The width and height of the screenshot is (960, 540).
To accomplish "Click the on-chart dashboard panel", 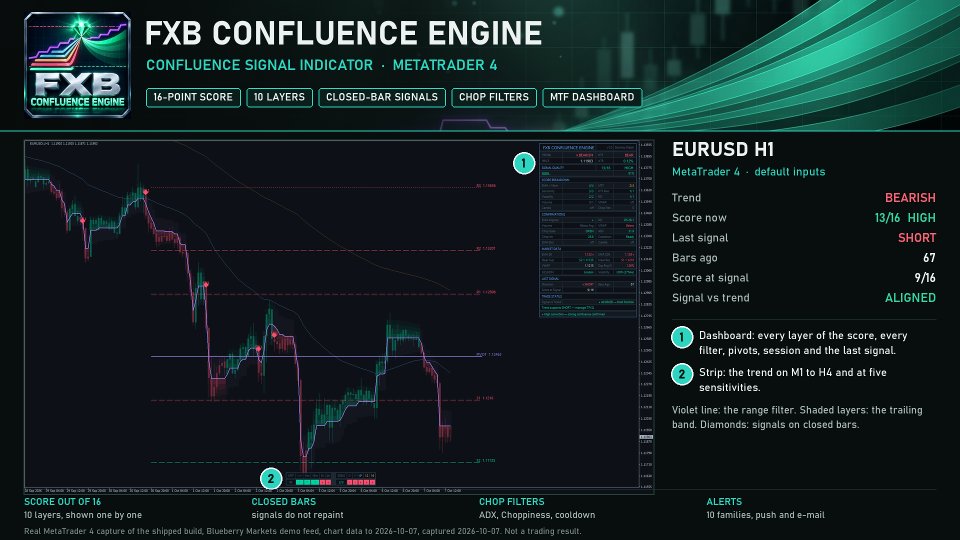I will pyautogui.click(x=588, y=230).
